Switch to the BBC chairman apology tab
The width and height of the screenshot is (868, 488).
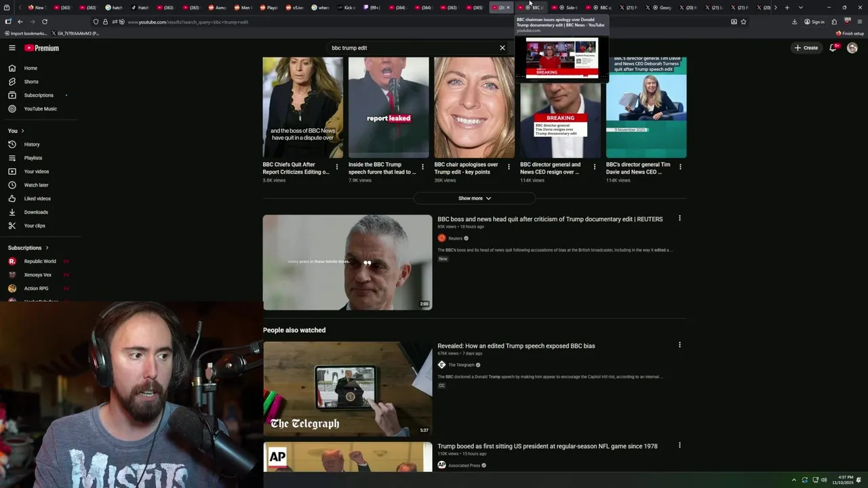pos(532,7)
